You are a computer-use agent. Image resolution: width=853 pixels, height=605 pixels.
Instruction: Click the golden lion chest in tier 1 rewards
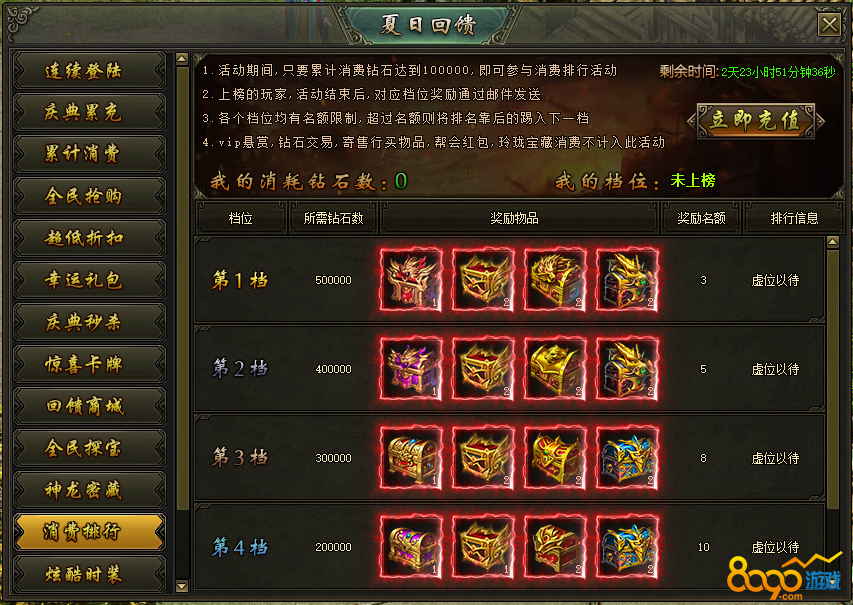[x=555, y=280]
